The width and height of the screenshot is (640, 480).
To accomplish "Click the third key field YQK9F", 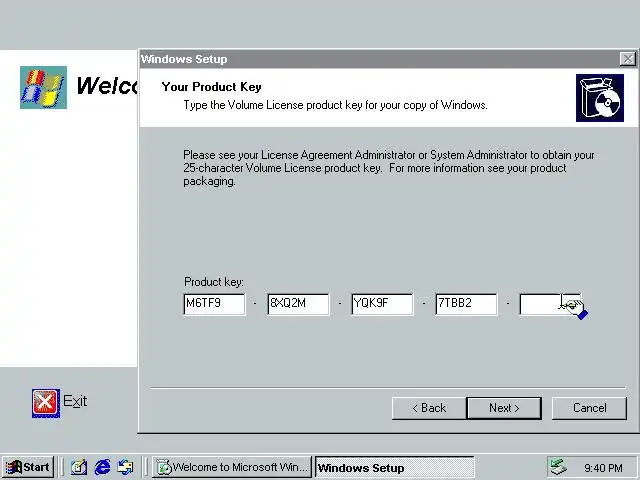I will pos(382,304).
